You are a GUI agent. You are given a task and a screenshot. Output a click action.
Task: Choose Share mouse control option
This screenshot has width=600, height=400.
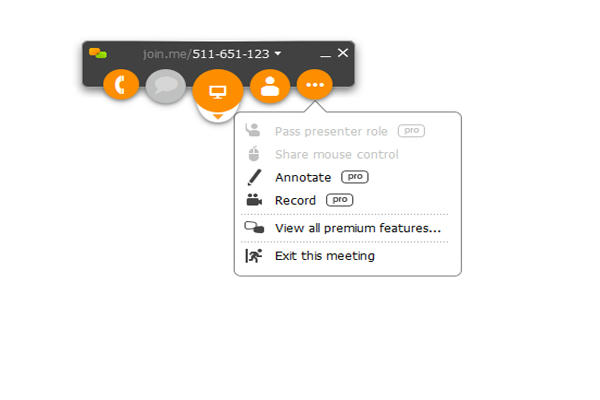[x=337, y=154]
